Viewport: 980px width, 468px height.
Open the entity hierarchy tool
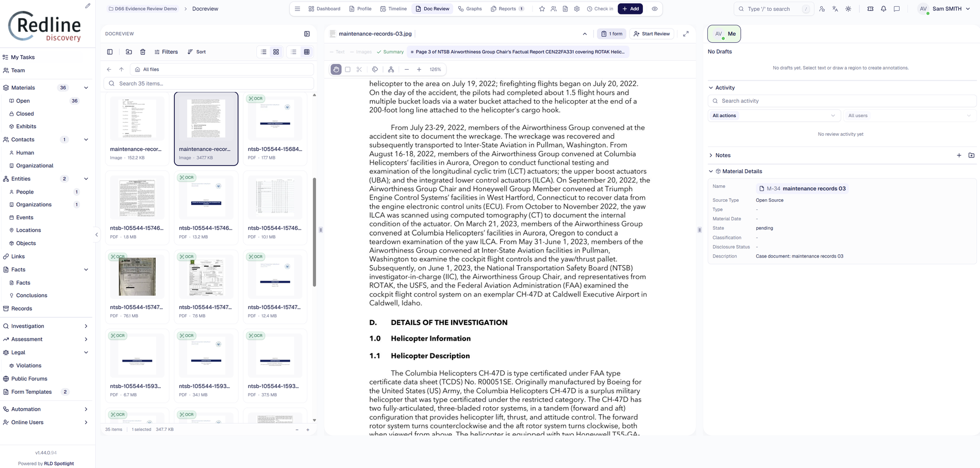tap(391, 69)
